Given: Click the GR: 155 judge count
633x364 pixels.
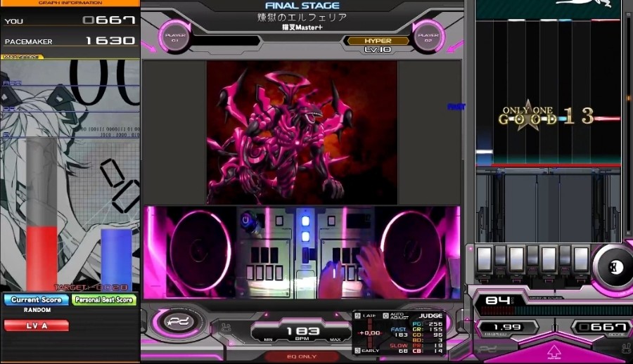Looking at the screenshot, I should pyautogui.click(x=428, y=330).
